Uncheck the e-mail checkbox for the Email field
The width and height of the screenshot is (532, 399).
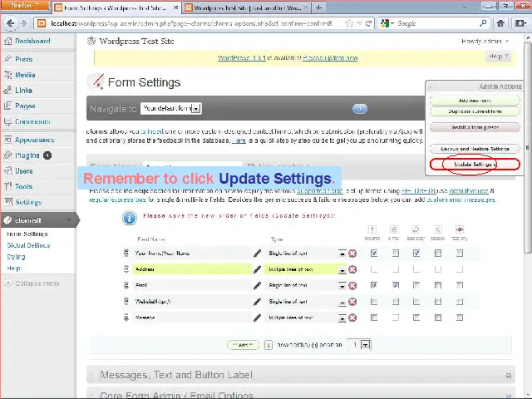coord(396,285)
